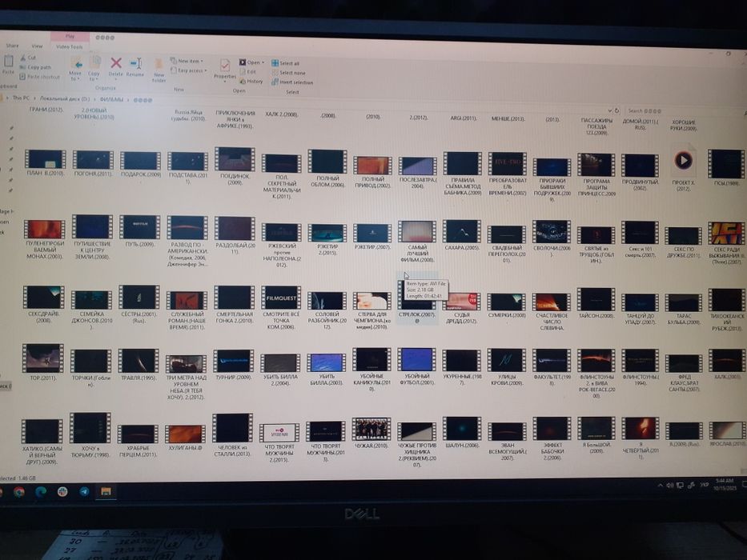
Task: Switch to the Video Tools tab
Action: tap(70, 46)
